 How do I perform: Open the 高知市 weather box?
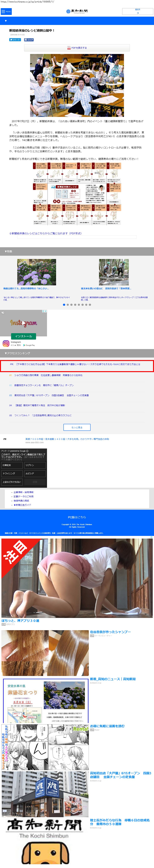pos(138,11)
